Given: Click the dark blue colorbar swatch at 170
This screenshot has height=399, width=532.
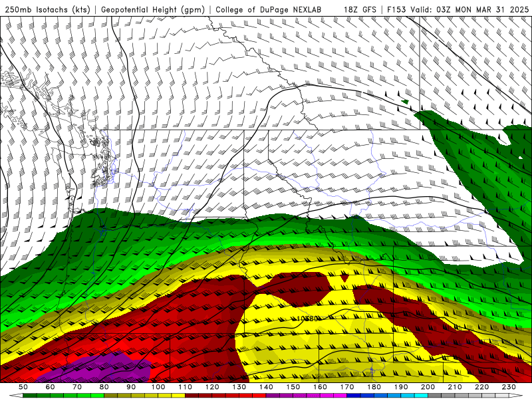Looking at the screenshot, I should tap(354, 396).
